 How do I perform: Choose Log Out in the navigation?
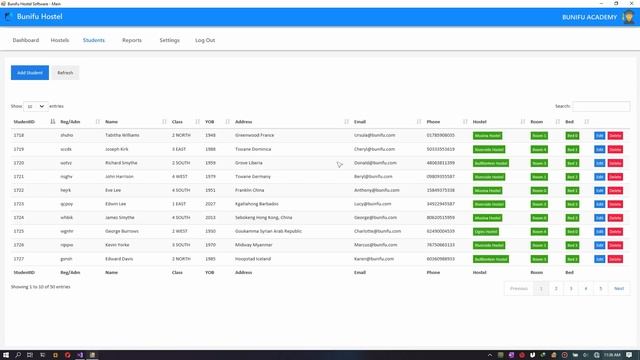pyautogui.click(x=205, y=40)
